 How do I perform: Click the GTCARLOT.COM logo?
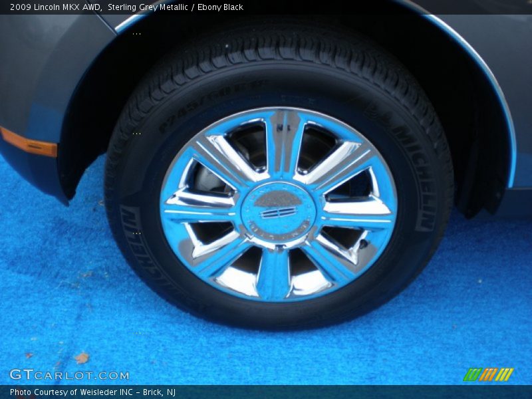69,374
